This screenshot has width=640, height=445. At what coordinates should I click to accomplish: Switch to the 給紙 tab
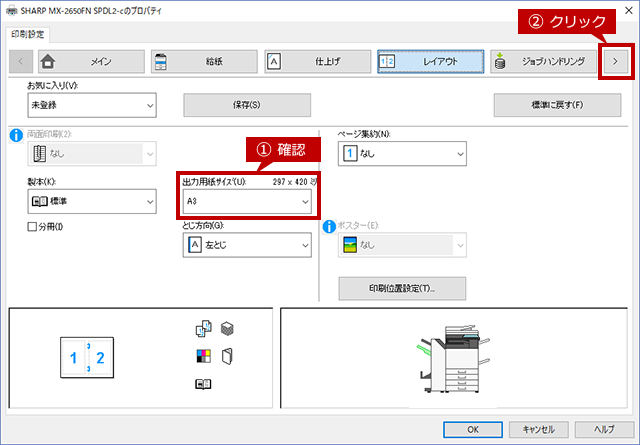point(204,62)
